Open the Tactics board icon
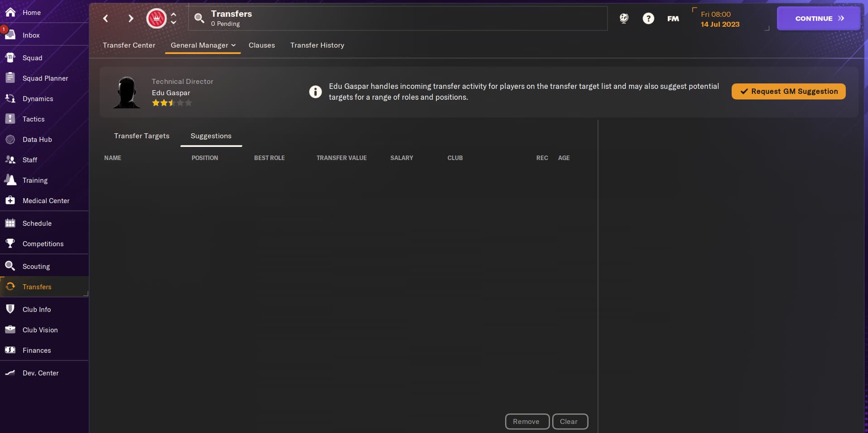Viewport: 868px width, 433px height. 10,119
